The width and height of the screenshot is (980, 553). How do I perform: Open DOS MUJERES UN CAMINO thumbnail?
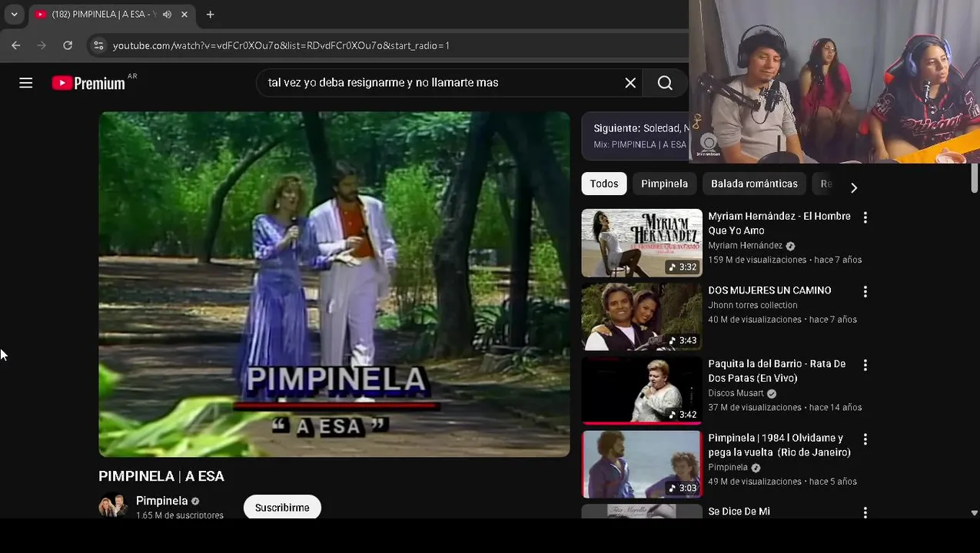[642, 316]
